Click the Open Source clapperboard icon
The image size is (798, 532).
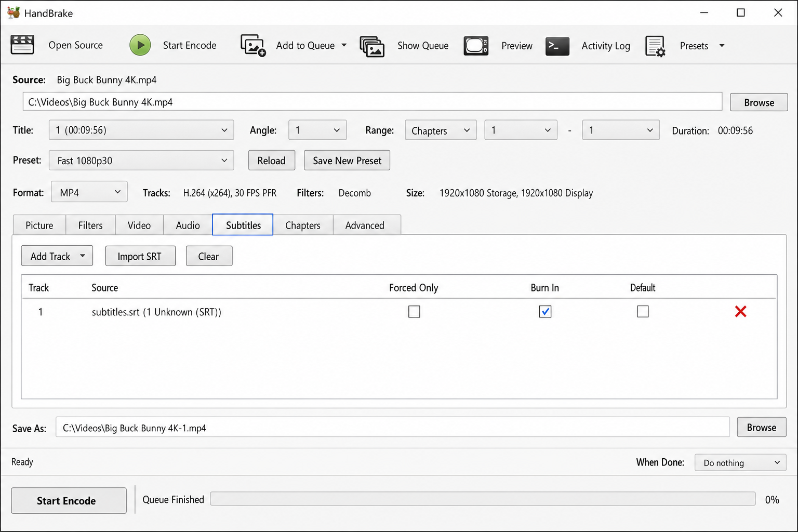click(22, 45)
